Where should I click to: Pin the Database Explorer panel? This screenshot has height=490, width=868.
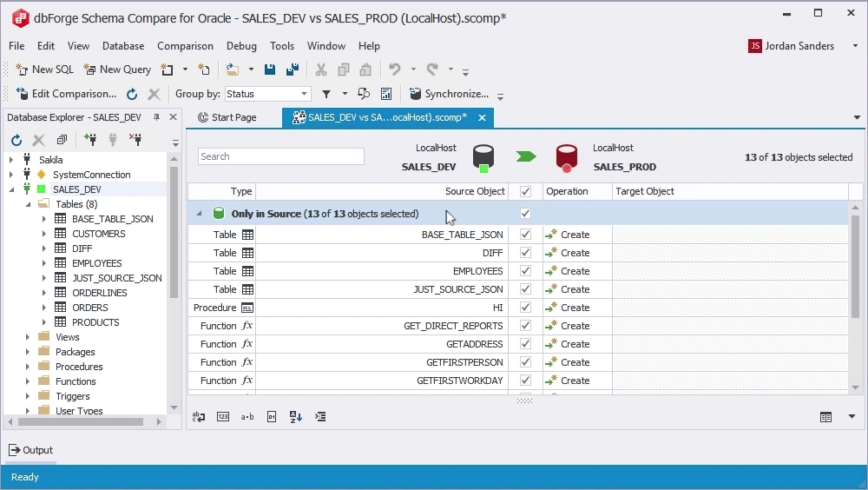156,117
